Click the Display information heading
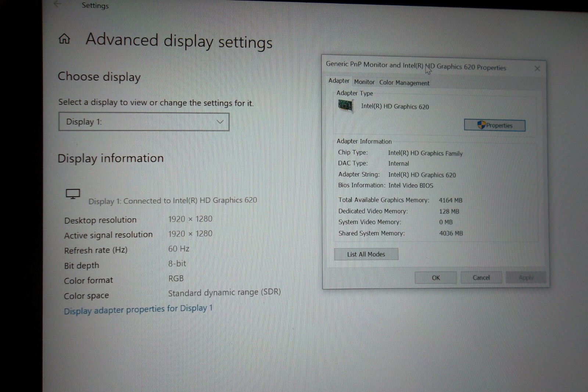 tap(111, 158)
